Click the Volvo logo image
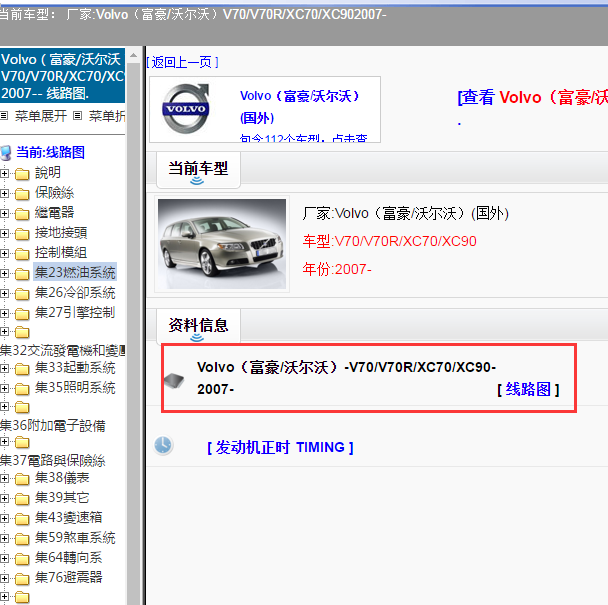The height and width of the screenshot is (605, 608). tap(186, 109)
